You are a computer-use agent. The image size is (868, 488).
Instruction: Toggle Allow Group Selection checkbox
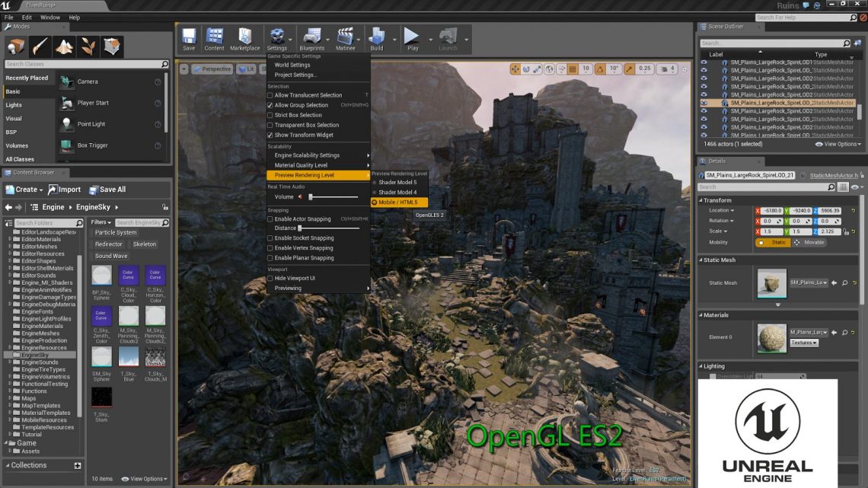[x=270, y=105]
